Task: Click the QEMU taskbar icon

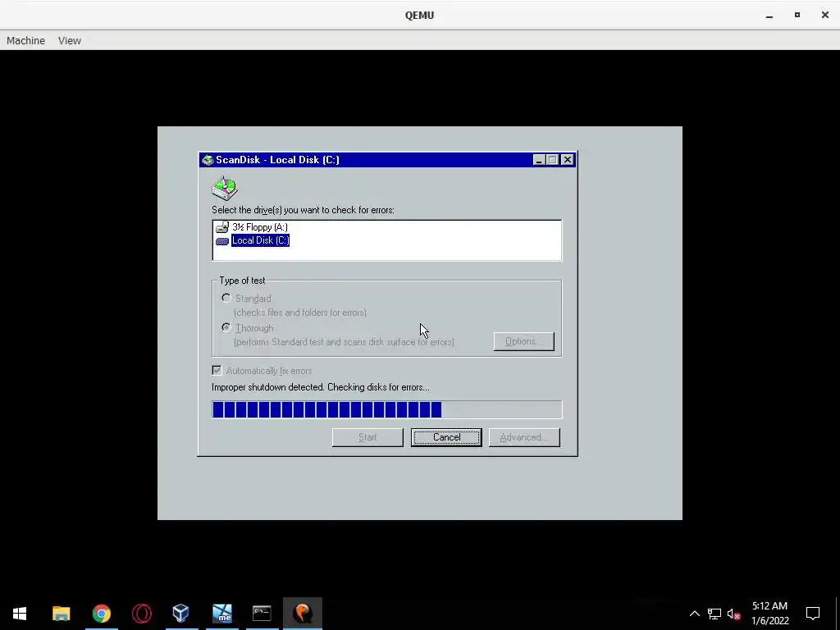Action: pos(303,614)
